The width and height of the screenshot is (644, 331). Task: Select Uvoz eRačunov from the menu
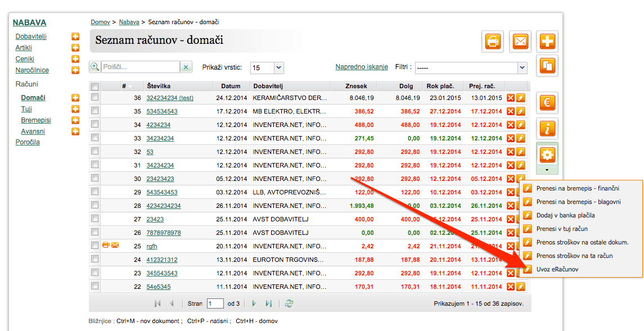(557, 269)
